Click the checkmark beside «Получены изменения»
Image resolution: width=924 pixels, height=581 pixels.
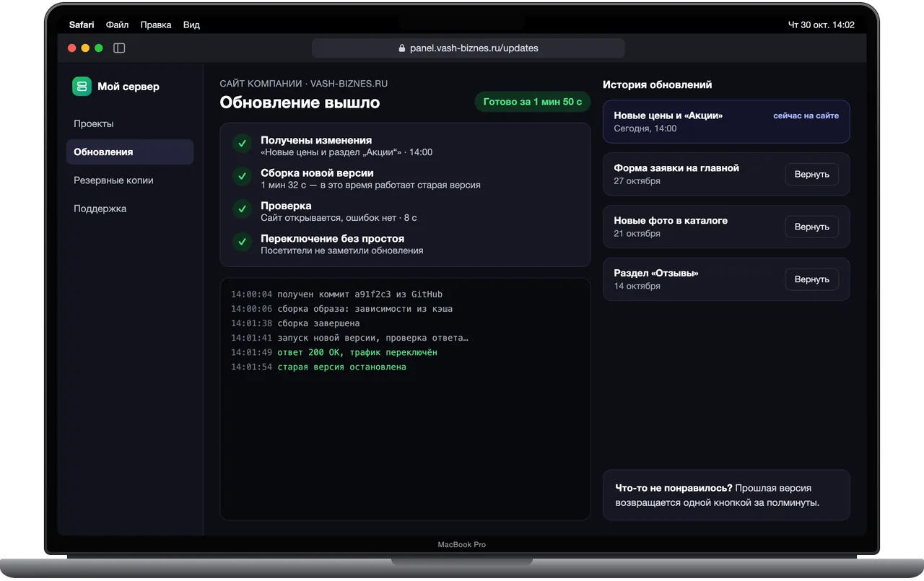(241, 144)
